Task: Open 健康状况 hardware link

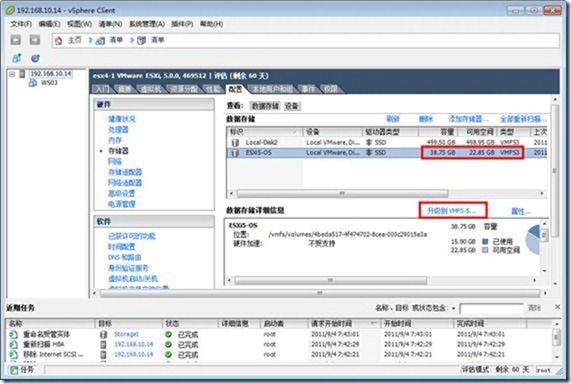Action: coord(122,119)
